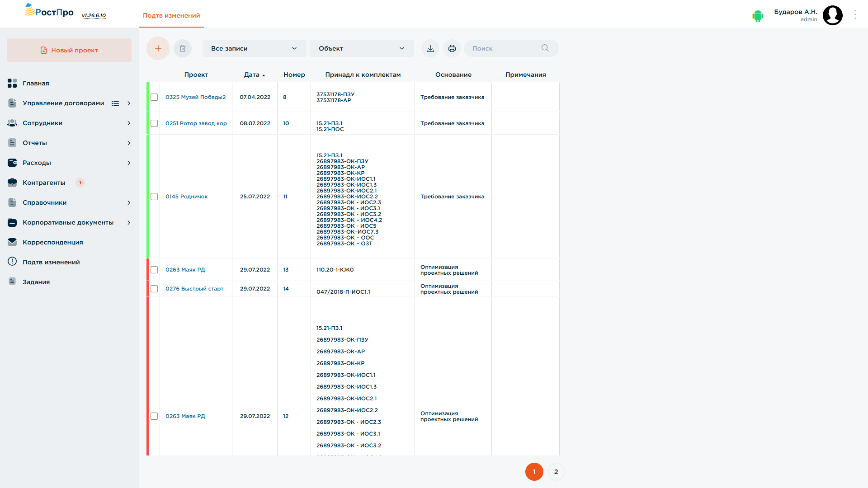Image resolution: width=868 pixels, height=488 pixels.
Task: Click the green Android icon
Action: 758,16
